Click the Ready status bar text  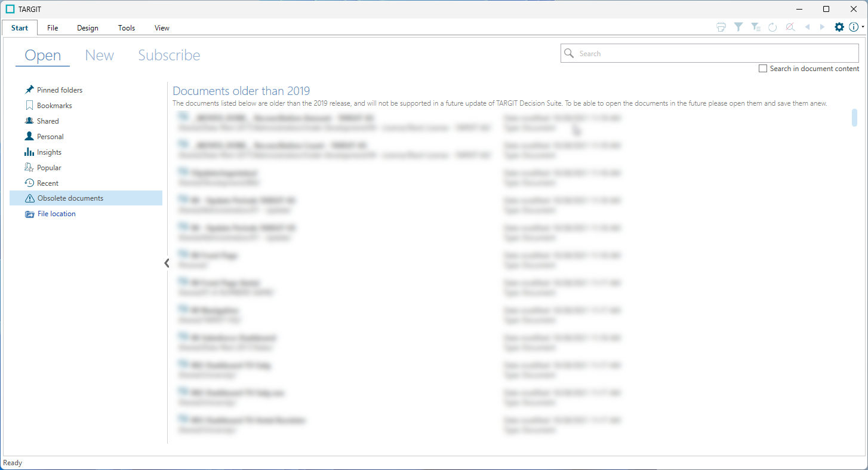(x=13, y=463)
